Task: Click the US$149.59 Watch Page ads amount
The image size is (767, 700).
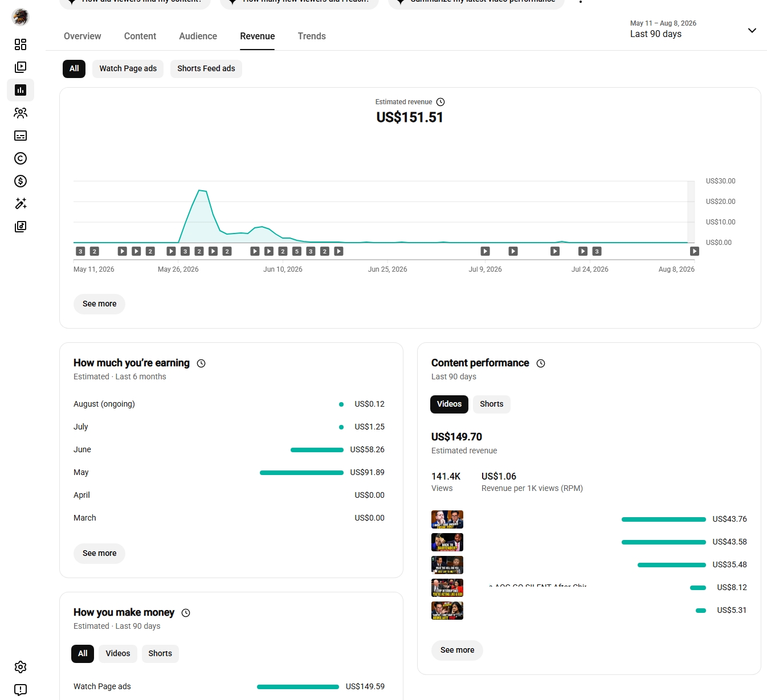Action: [x=365, y=686]
